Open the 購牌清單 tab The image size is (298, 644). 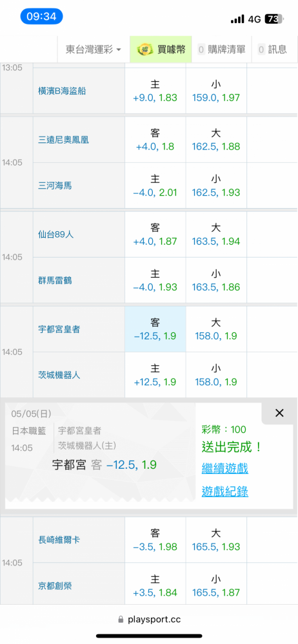[x=221, y=50]
